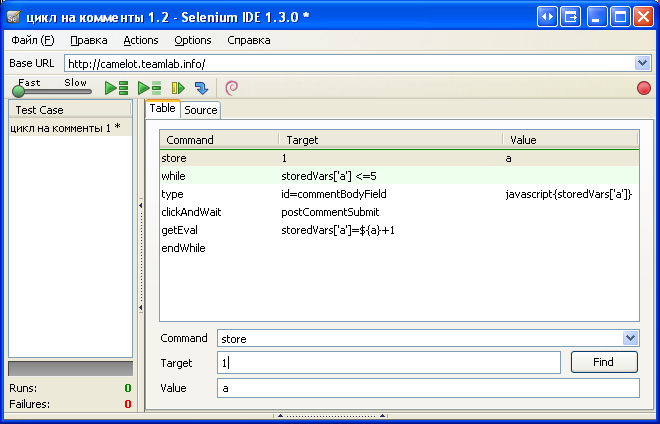Click the Step blue arrow icon
660x424 pixels.
pyautogui.click(x=201, y=88)
